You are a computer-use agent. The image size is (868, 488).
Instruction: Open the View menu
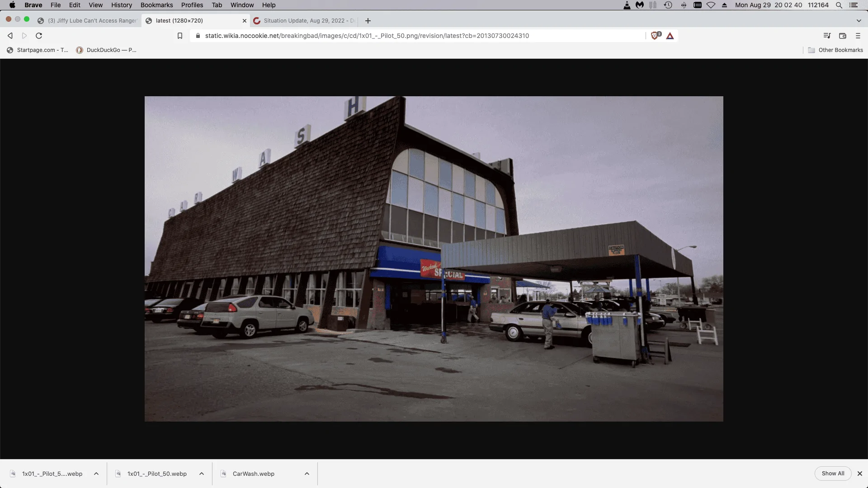click(x=95, y=5)
